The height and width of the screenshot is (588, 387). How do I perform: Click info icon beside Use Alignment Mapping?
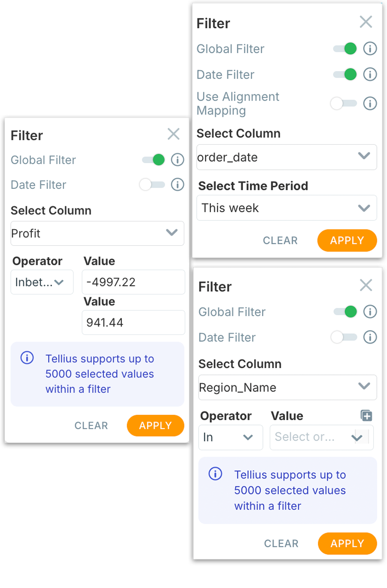coord(370,103)
